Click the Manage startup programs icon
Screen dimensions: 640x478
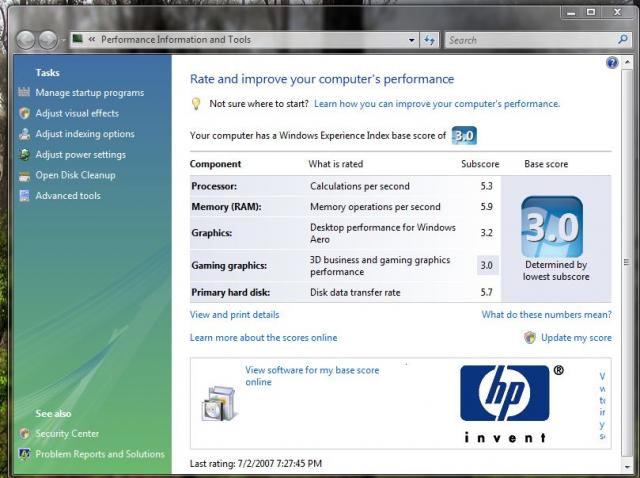click(x=24, y=92)
